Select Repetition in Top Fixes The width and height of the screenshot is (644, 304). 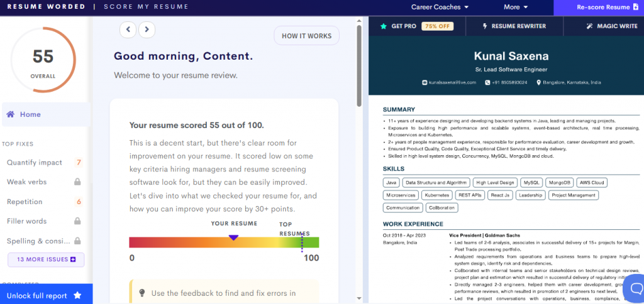point(25,202)
